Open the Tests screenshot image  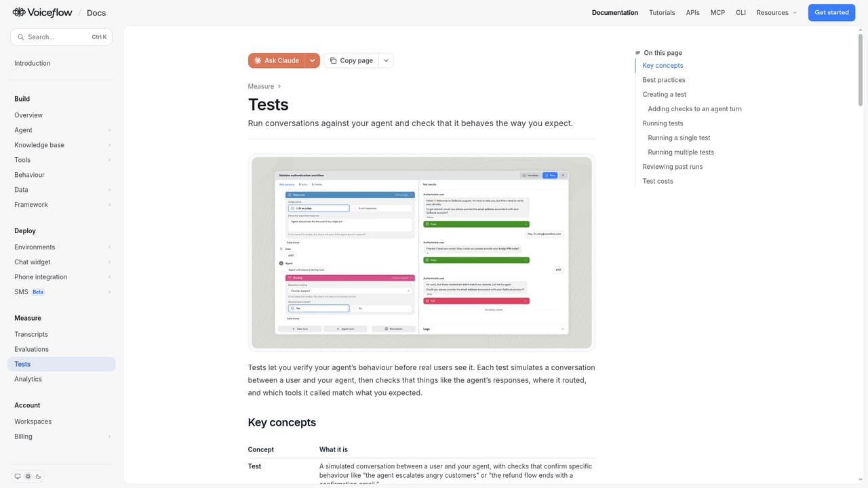(422, 253)
